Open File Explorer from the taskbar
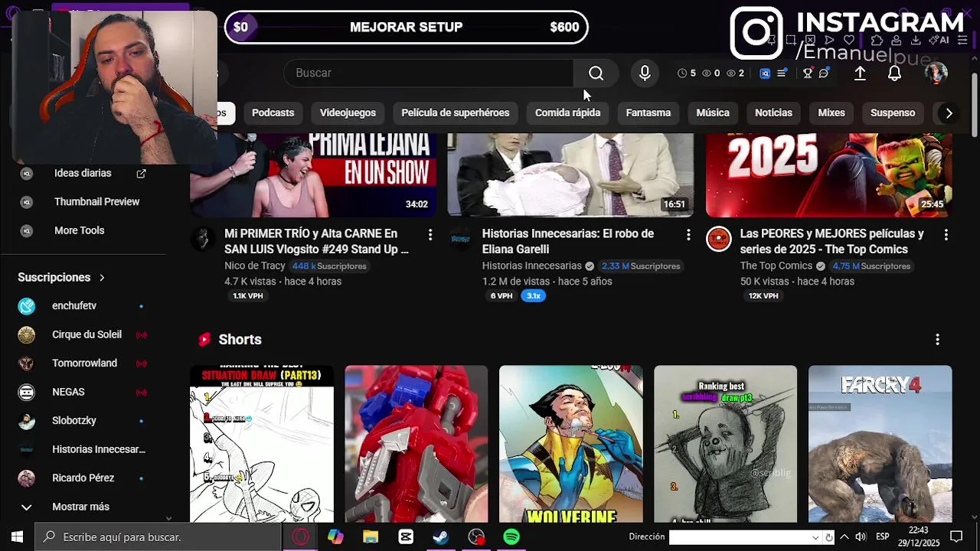 click(x=371, y=536)
